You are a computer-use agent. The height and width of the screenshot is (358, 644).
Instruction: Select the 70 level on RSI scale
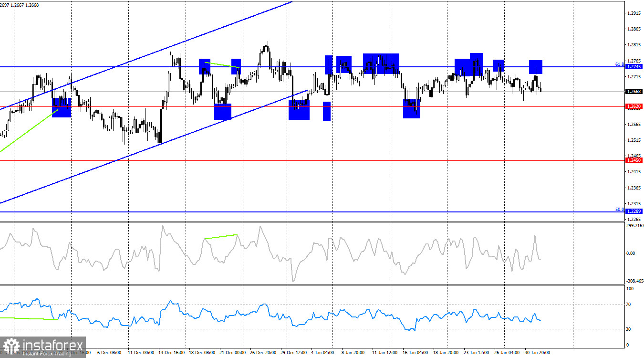[x=629, y=304]
